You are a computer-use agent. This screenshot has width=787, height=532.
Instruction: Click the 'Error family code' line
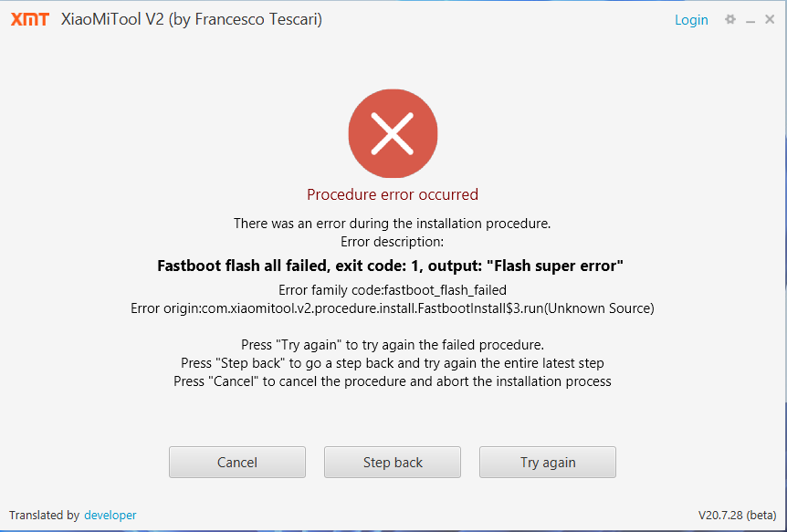coord(393,290)
